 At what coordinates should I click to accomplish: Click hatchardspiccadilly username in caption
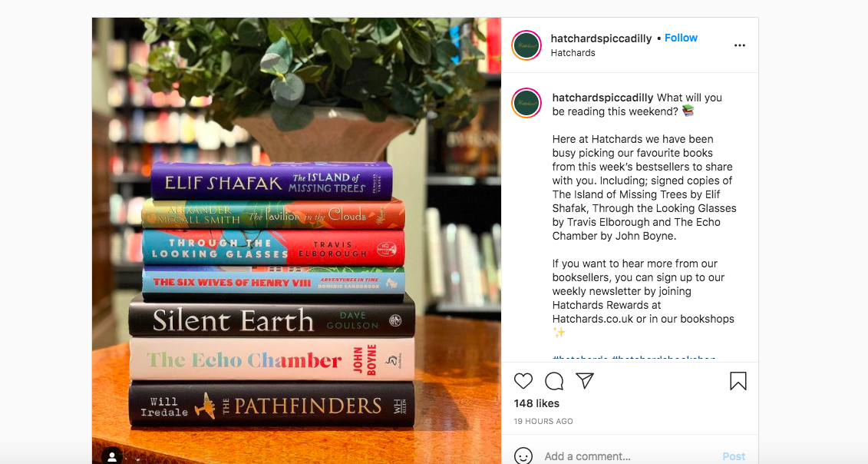coord(602,98)
